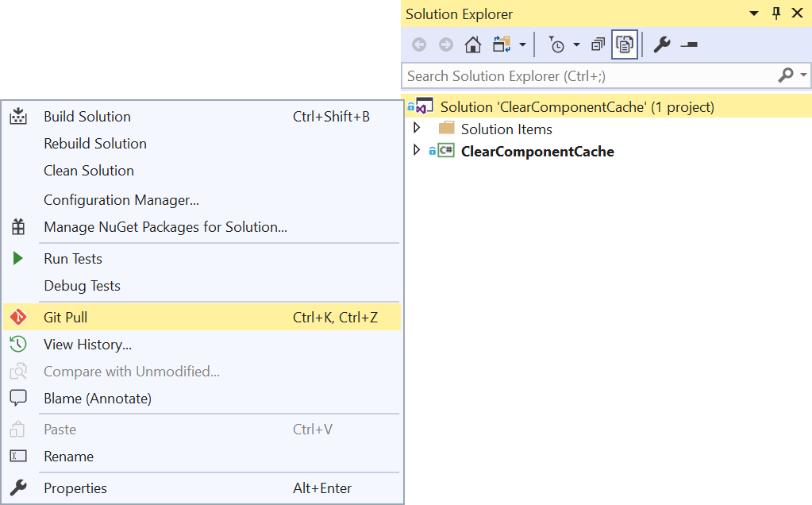
Task: Click the View History clock icon
Action: pyautogui.click(x=18, y=344)
